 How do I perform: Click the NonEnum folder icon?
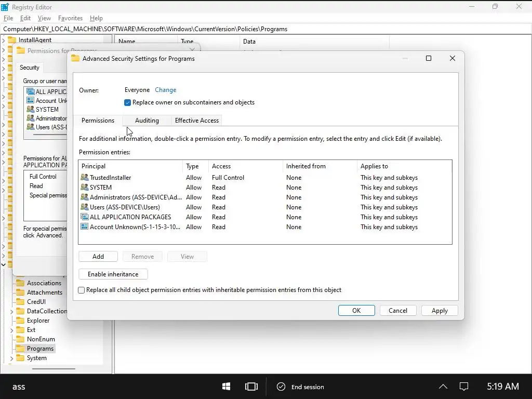[20, 339]
